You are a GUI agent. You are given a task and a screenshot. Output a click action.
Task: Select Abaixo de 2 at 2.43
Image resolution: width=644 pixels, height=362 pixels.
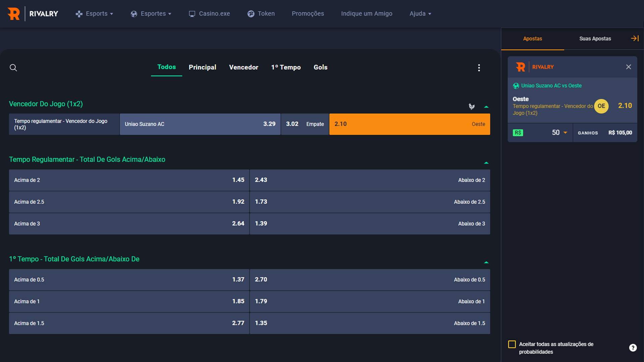pos(370,180)
